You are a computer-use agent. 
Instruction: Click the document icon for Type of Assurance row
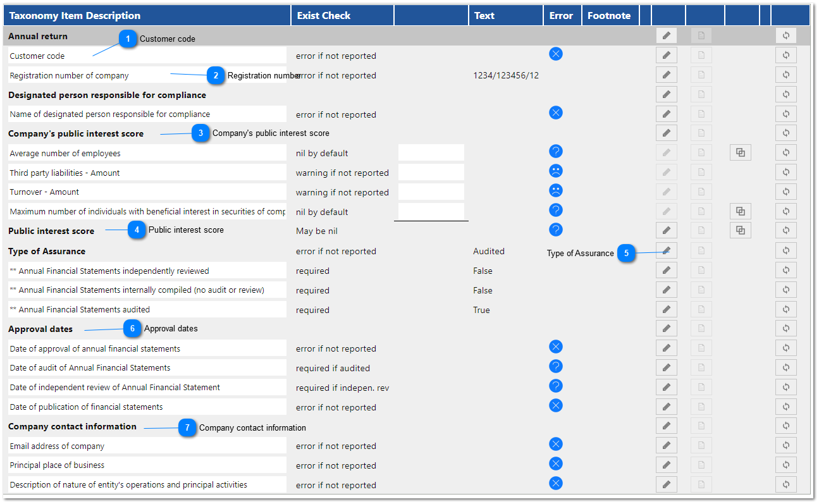point(701,250)
